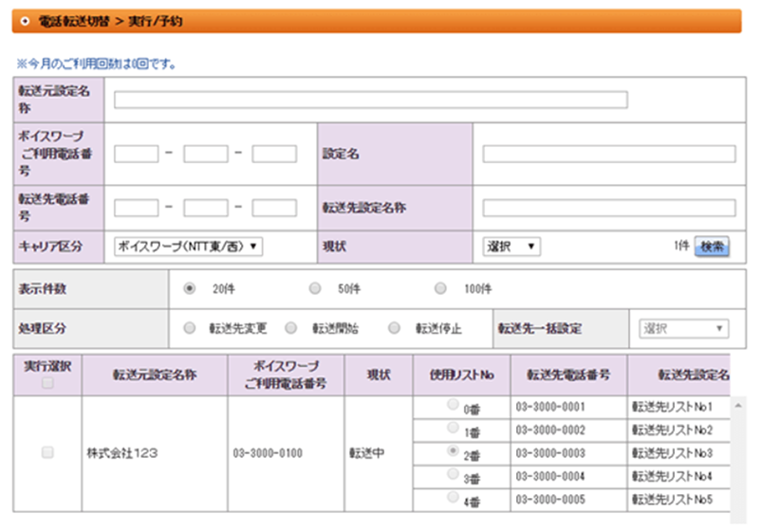Screen dimensions: 760x532
Task: Toggle the 実行選択 header checkbox
Action: click(47, 384)
